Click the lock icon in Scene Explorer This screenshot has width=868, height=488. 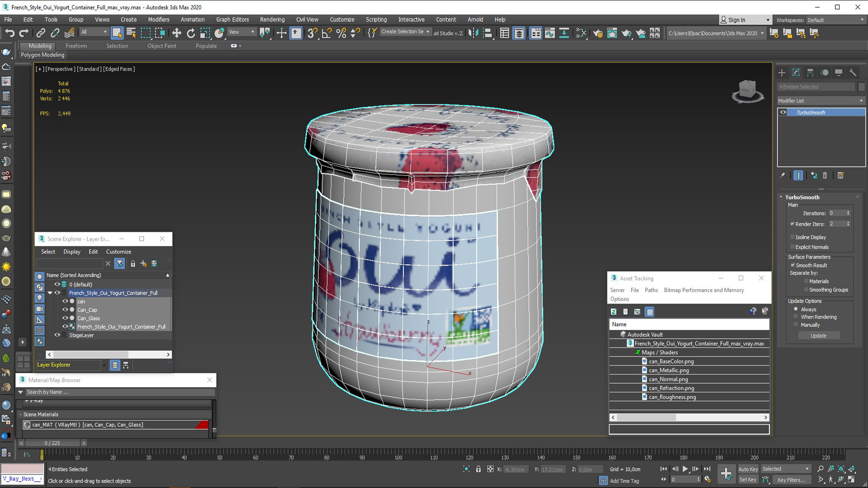pos(133,263)
